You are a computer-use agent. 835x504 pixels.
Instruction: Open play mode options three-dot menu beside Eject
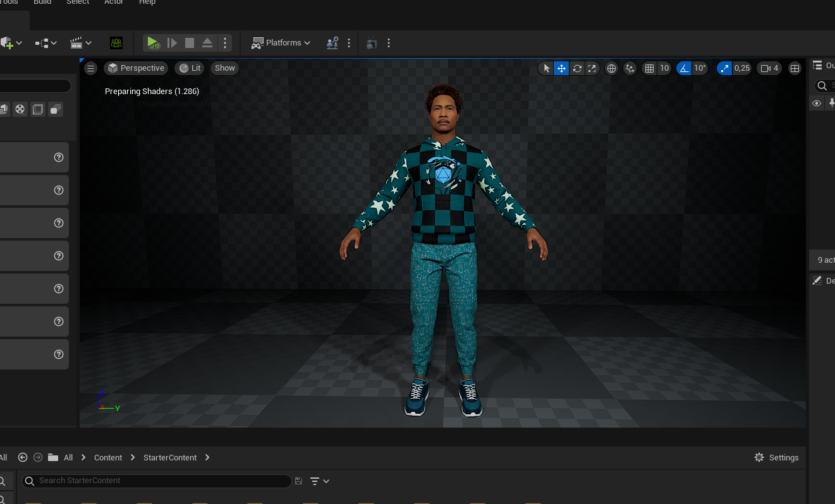(225, 43)
